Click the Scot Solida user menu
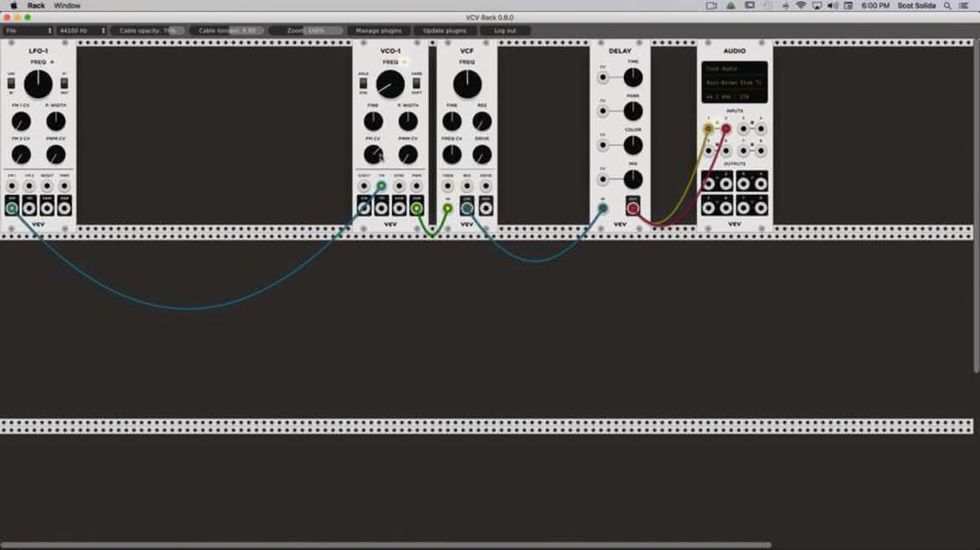The width and height of the screenshot is (980, 550). pos(916,6)
